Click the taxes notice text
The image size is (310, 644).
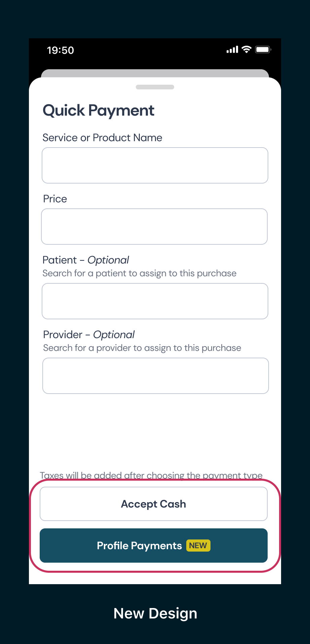coord(151,475)
